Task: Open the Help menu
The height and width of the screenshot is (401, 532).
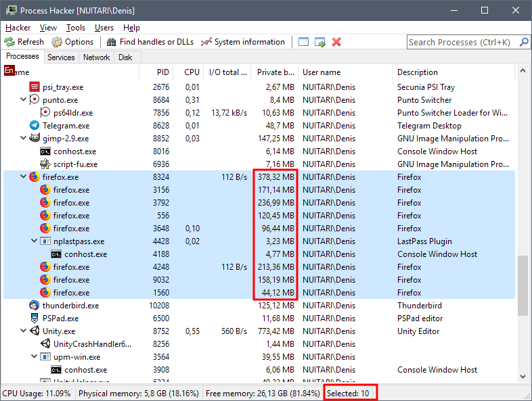Action: tap(131, 28)
